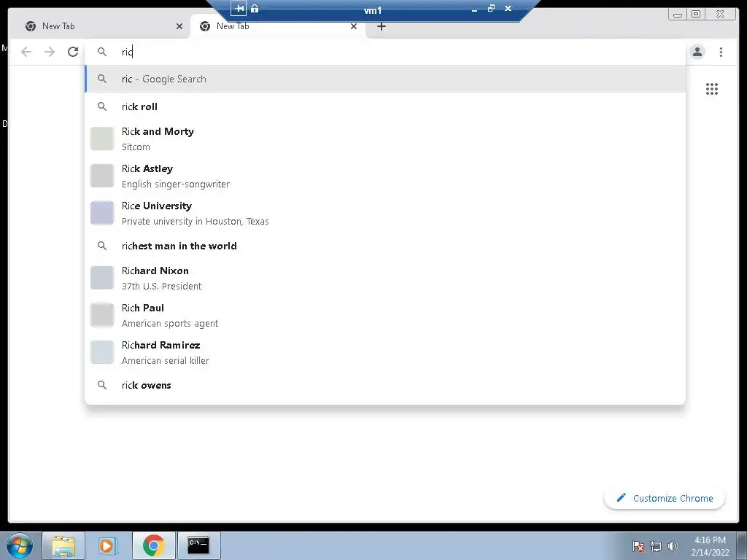Open File Explorer from the taskbar
This screenshot has height=560, width=747.
coord(63,545)
